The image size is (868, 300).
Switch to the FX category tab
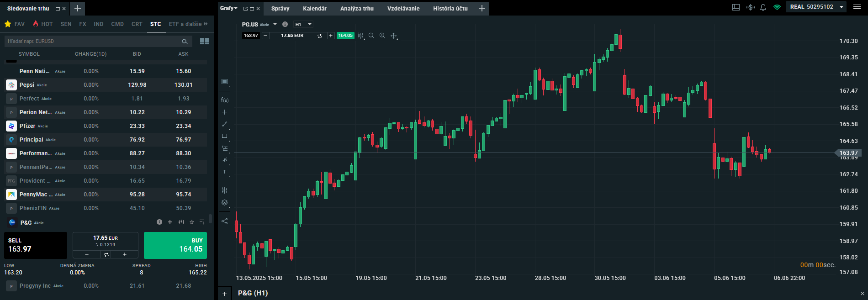[x=83, y=24]
